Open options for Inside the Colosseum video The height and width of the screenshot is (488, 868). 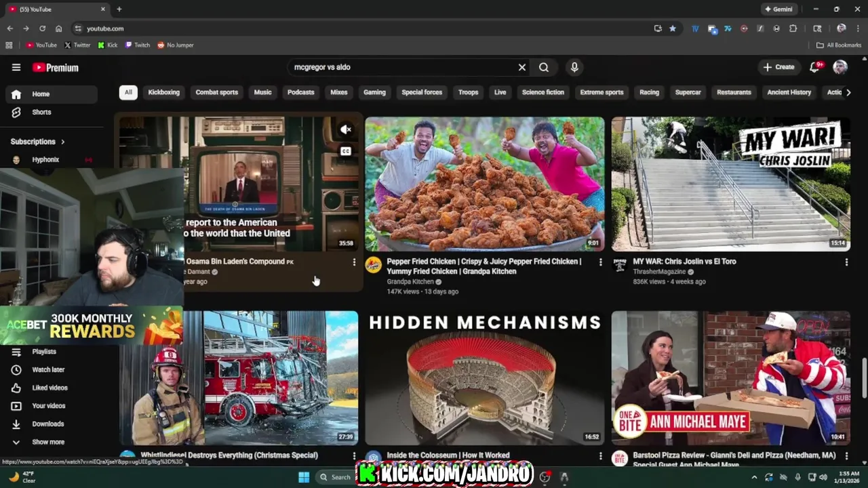(600, 456)
